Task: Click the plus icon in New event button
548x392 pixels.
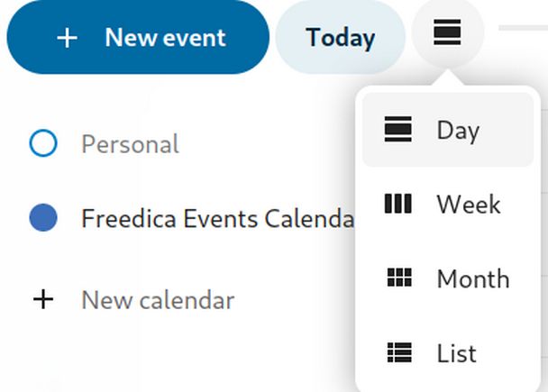Action: [x=66, y=38]
